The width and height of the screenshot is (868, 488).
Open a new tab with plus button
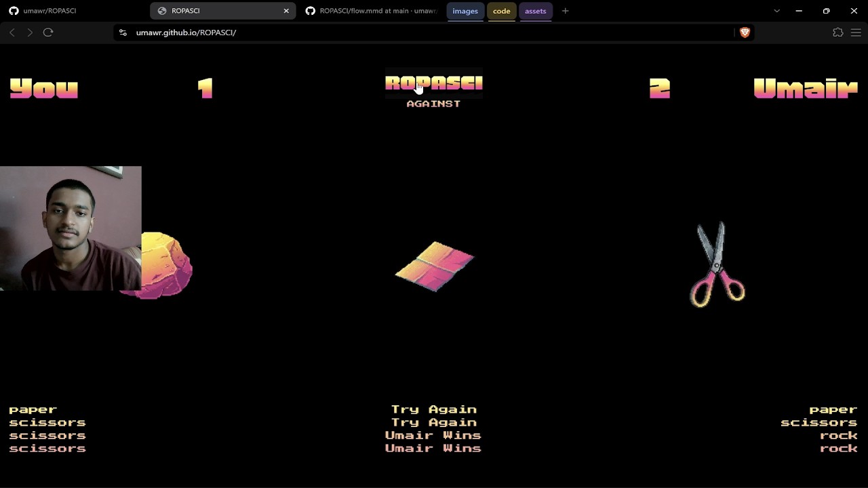[x=566, y=11]
